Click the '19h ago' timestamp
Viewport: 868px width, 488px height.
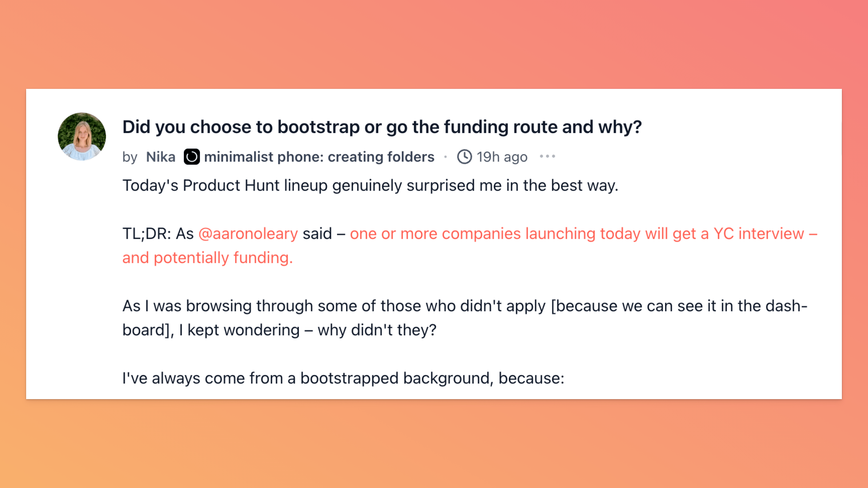click(502, 157)
